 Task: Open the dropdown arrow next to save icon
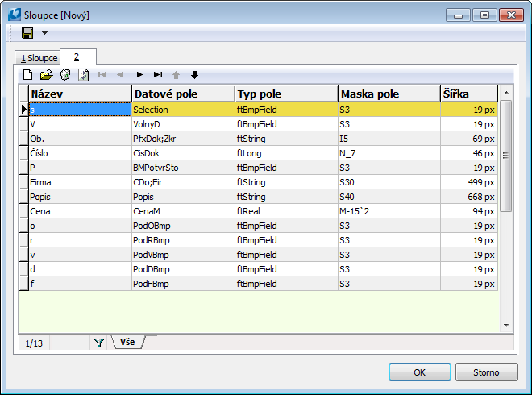click(44, 33)
